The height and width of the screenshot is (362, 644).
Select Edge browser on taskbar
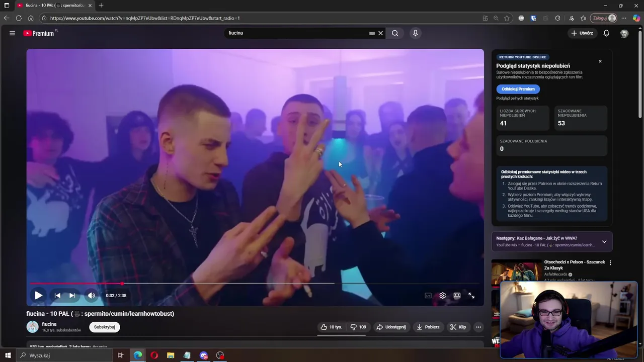137,355
